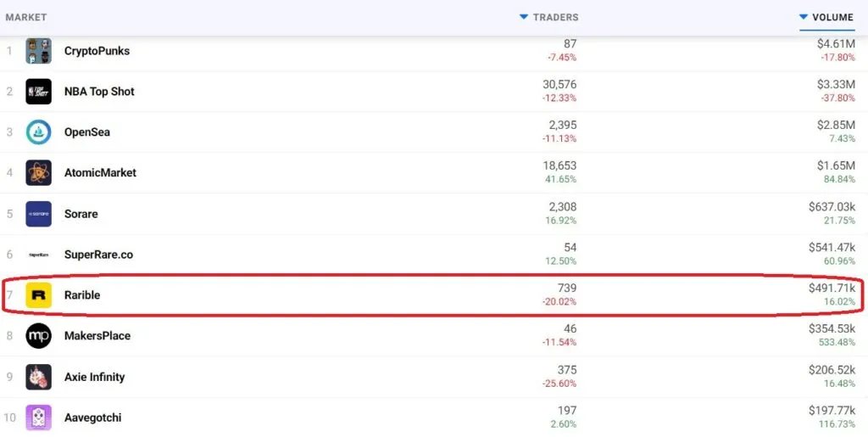This screenshot has width=868, height=437.
Task: Open the CryptoPunks market link
Action: pyautogui.click(x=97, y=51)
